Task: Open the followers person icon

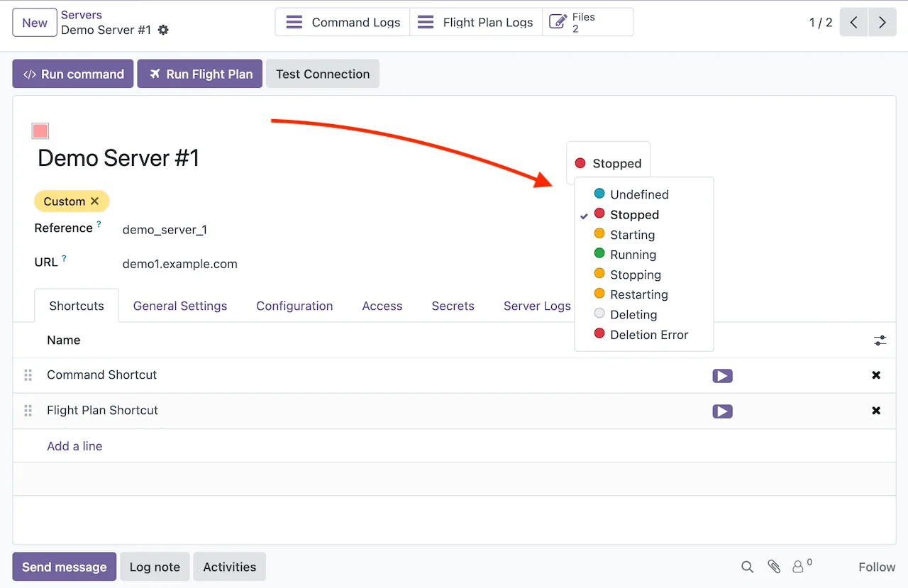Action: coord(798,567)
